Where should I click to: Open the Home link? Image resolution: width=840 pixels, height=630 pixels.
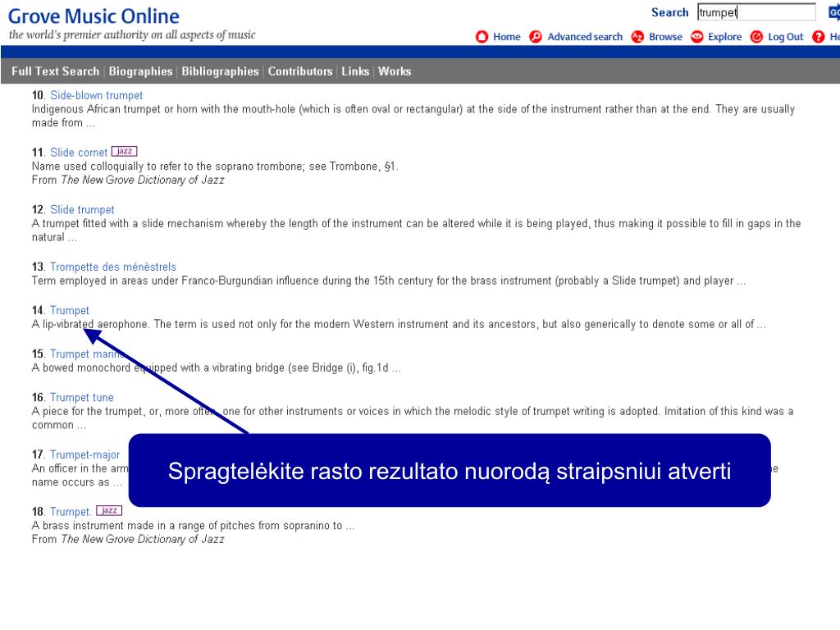tap(507, 37)
